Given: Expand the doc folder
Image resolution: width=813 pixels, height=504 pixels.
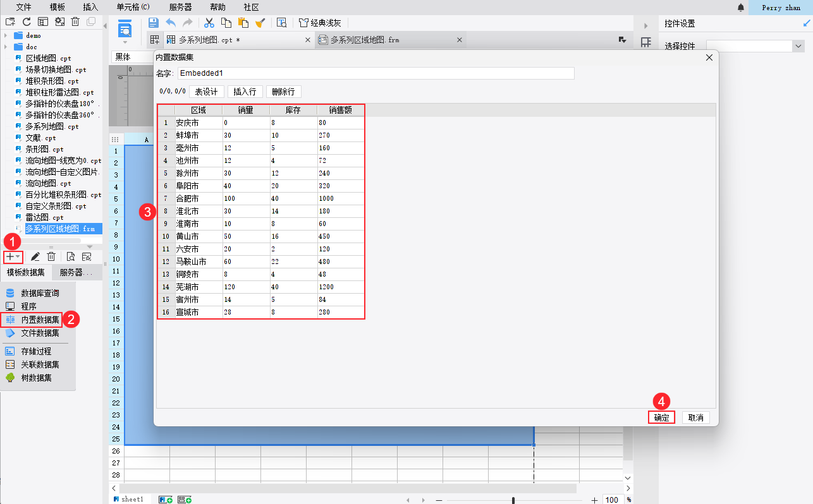Looking at the screenshot, I should point(6,47).
